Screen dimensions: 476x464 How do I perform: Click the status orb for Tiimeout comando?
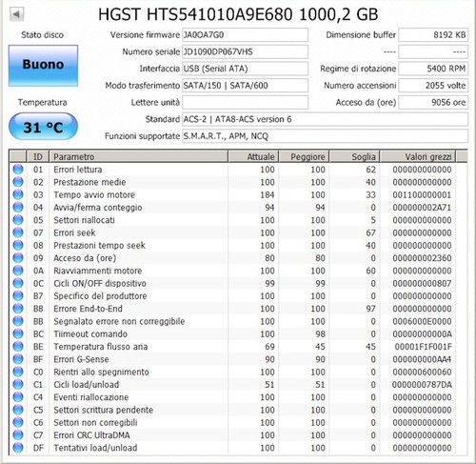(18, 333)
